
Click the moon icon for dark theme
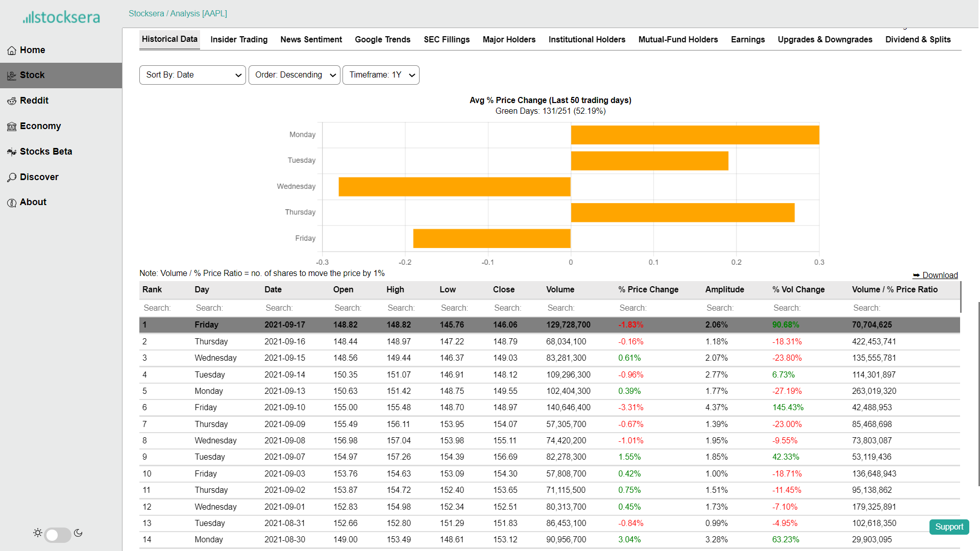(x=78, y=533)
